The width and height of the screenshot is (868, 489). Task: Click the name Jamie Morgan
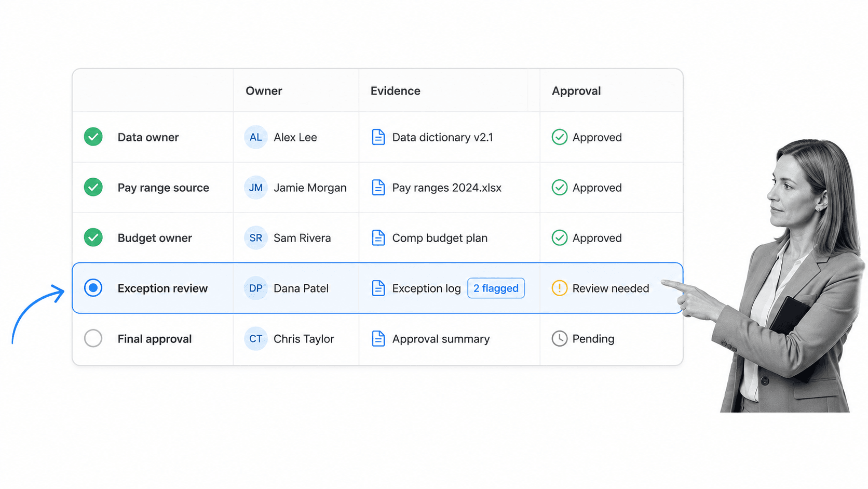tap(310, 188)
